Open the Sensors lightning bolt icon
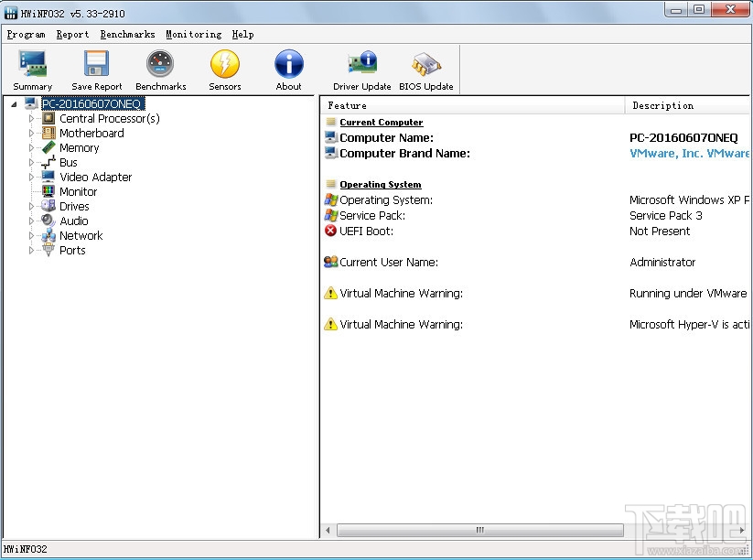 (x=225, y=63)
